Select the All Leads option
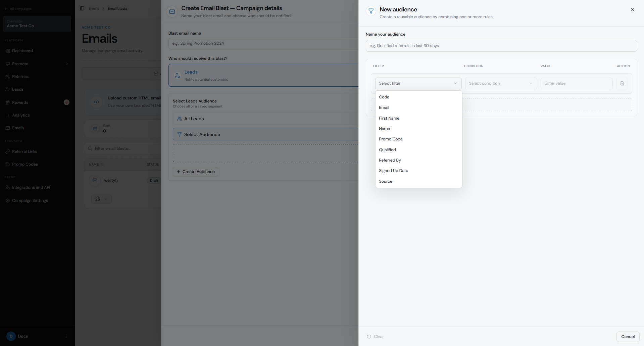This screenshot has height=346, width=644. pyautogui.click(x=265, y=119)
